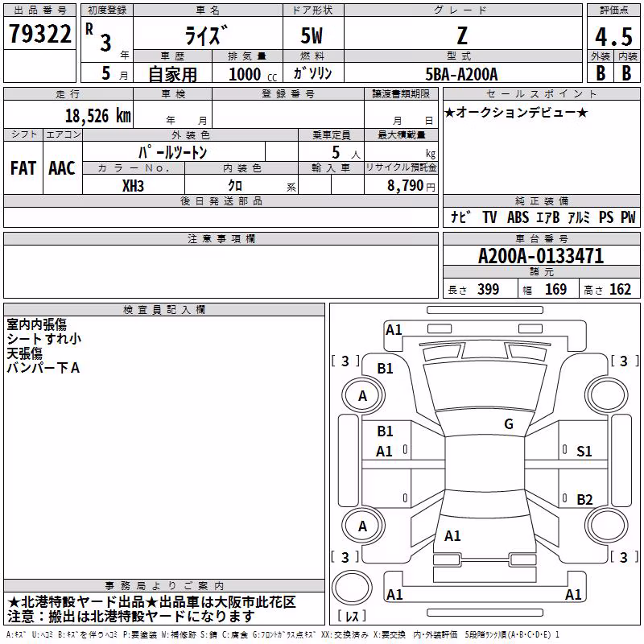Click TV in genuine equipment
The image size is (644, 644).
tap(489, 217)
